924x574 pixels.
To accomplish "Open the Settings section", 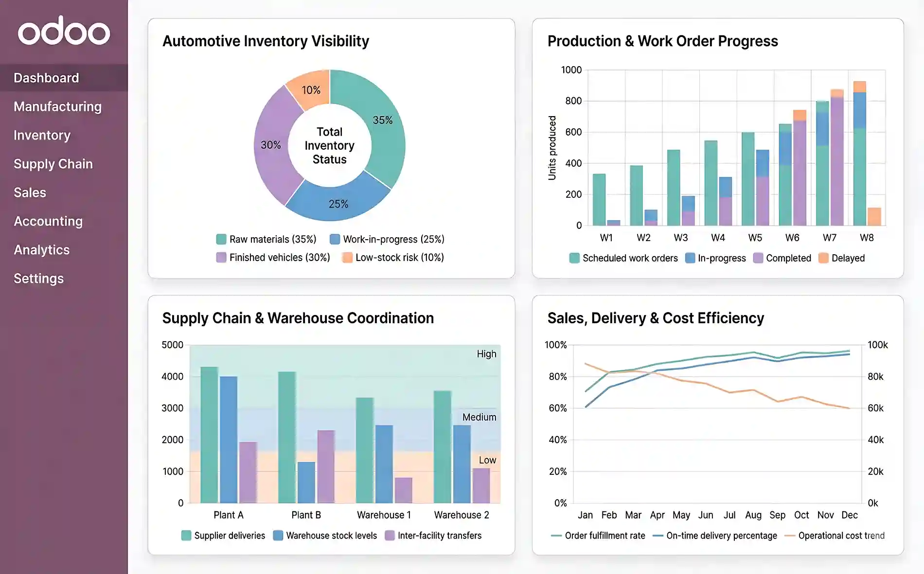I will point(38,278).
